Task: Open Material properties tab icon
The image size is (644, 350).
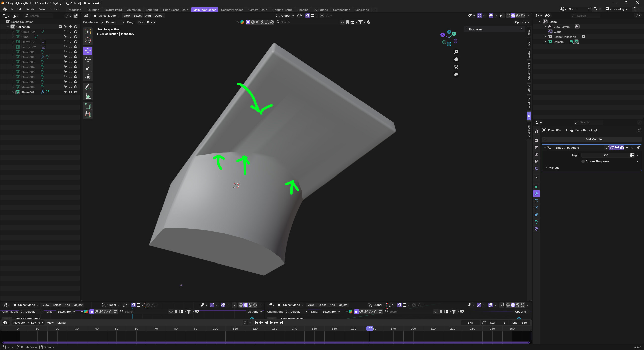Action: [536, 229]
